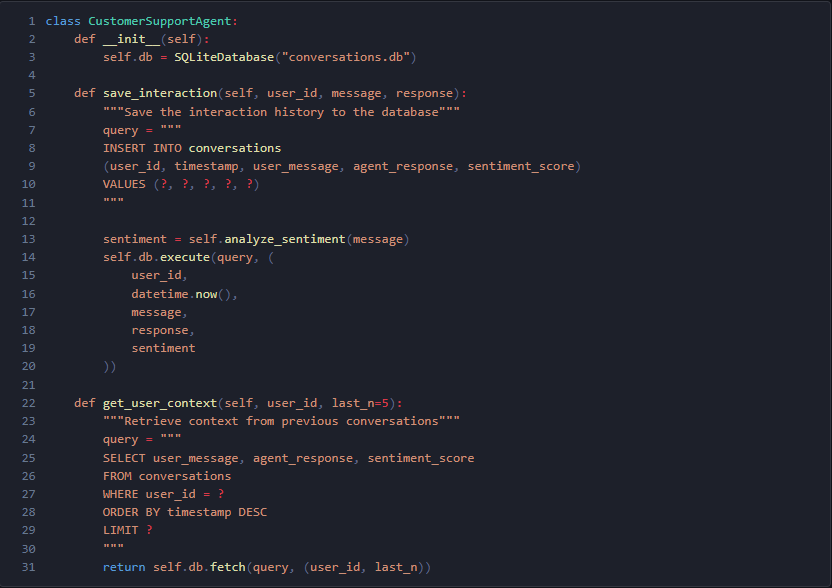Click the ORDER BY timestamp DESC clause
832x588 pixels.
[185, 512]
